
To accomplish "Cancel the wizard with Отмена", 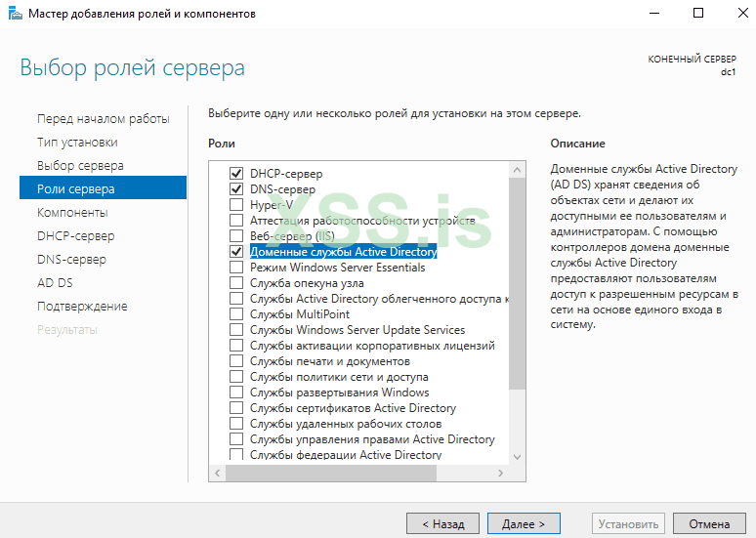I will (x=709, y=523).
